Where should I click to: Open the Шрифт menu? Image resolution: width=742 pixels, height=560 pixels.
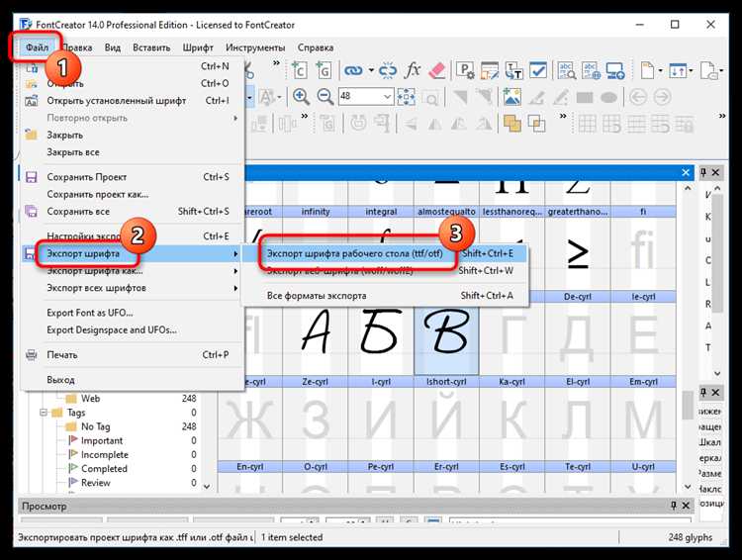[198, 47]
